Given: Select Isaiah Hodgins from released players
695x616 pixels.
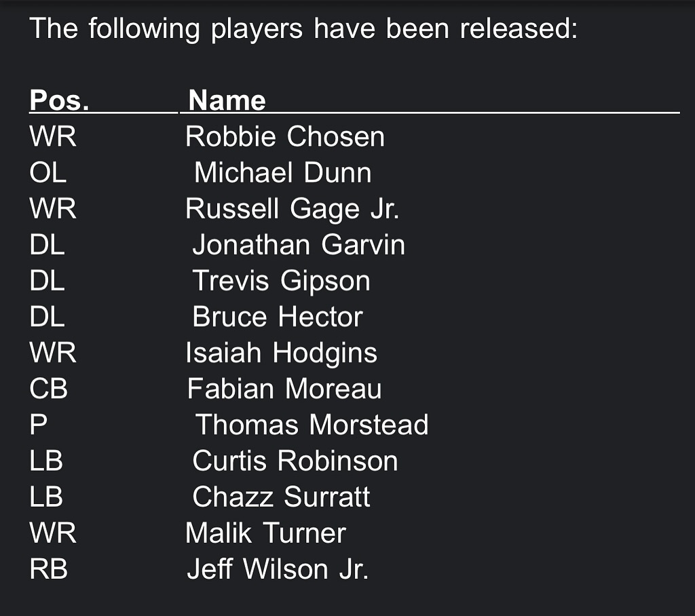Looking at the screenshot, I should [x=281, y=353].
